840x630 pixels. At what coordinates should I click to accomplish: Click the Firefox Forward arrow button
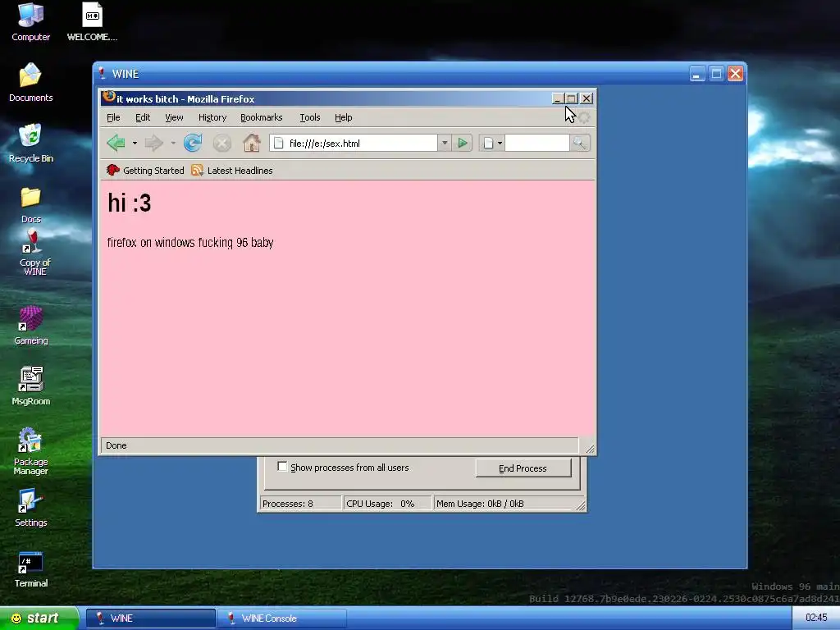(154, 143)
